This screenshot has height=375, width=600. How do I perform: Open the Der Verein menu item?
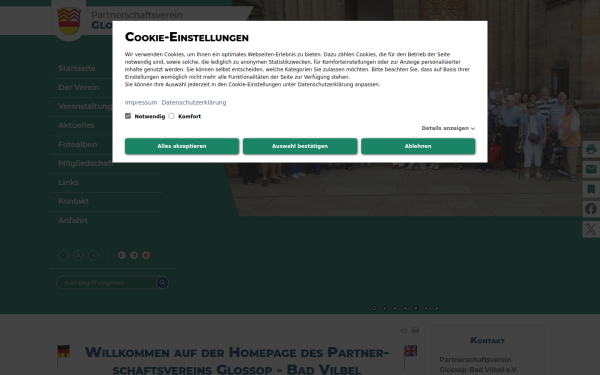coord(79,87)
